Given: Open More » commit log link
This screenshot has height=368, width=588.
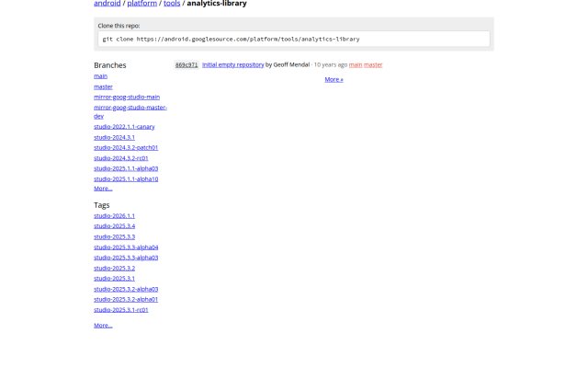Looking at the screenshot, I should coord(334,80).
